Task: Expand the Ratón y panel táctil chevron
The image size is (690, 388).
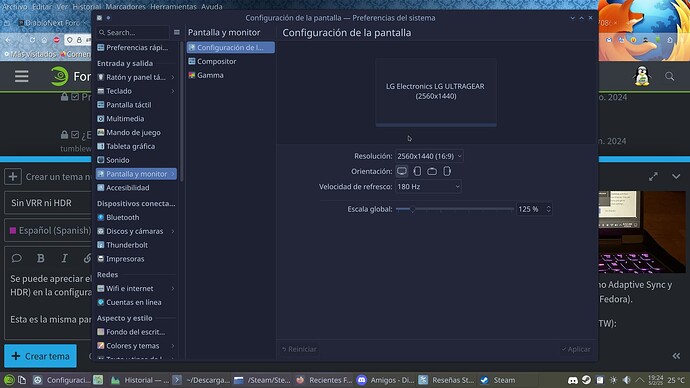Action: point(172,77)
